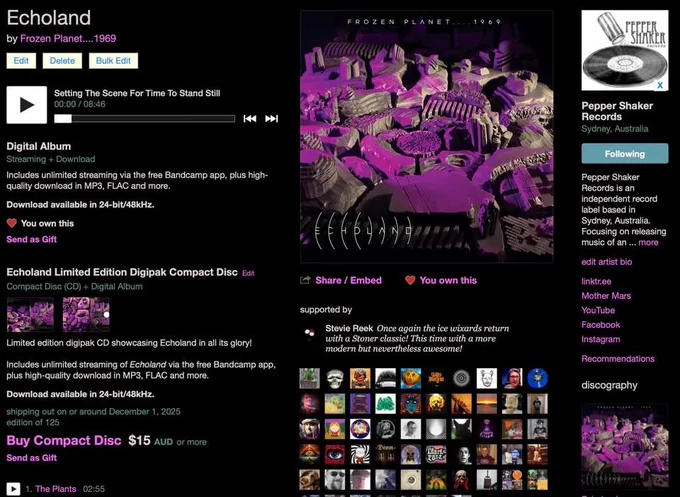Play track 1 The Plants
The width and height of the screenshot is (680, 497).
pos(13,489)
